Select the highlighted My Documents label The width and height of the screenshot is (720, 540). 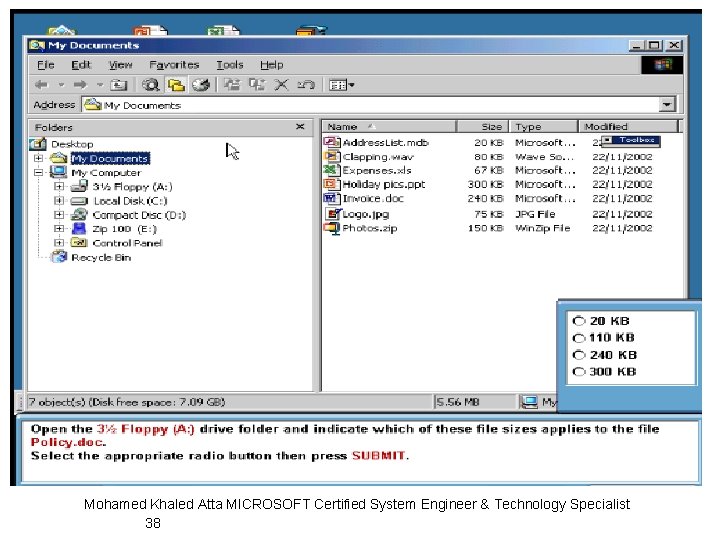pyautogui.click(x=110, y=158)
